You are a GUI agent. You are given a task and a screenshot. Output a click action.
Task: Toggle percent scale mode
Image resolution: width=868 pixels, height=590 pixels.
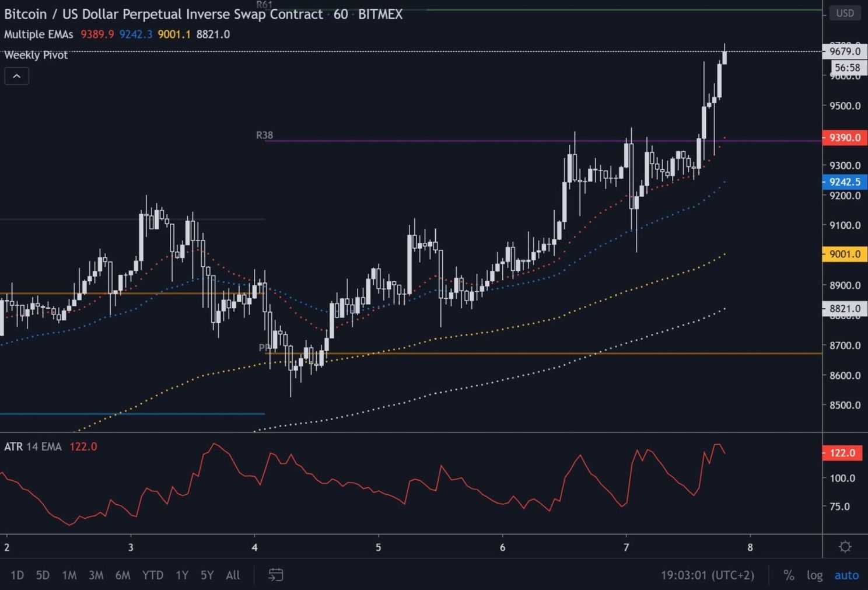point(789,575)
